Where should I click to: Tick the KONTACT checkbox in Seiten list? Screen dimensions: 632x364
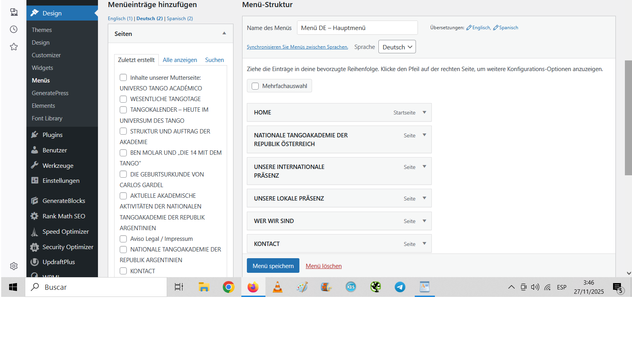pyautogui.click(x=123, y=271)
